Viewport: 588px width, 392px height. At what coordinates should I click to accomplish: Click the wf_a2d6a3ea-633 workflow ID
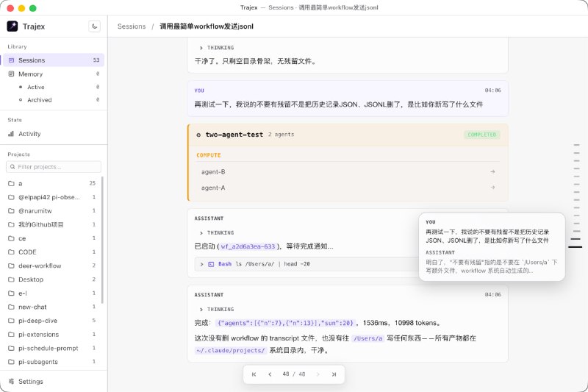[x=248, y=246]
